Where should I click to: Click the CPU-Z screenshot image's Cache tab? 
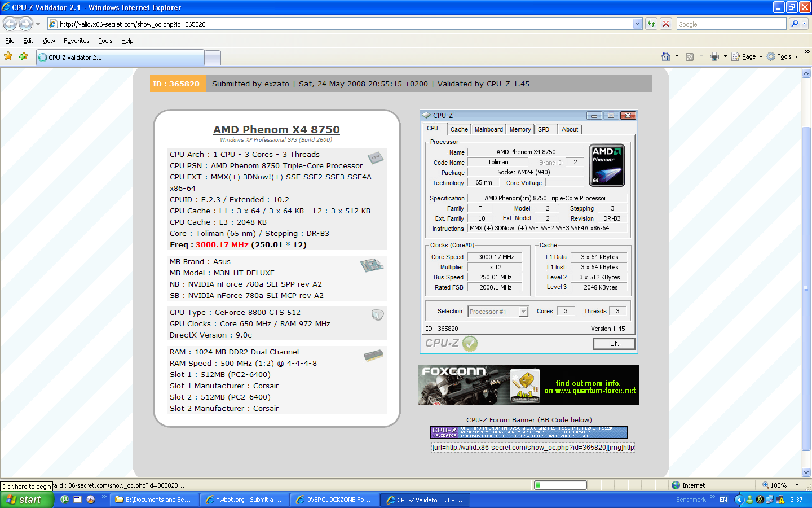pyautogui.click(x=459, y=129)
